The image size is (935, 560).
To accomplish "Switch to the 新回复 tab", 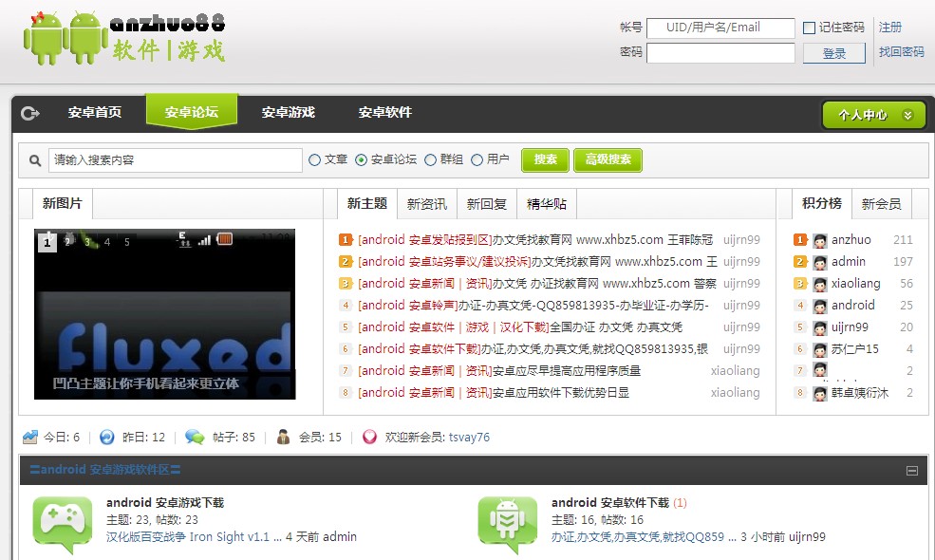I will point(487,204).
